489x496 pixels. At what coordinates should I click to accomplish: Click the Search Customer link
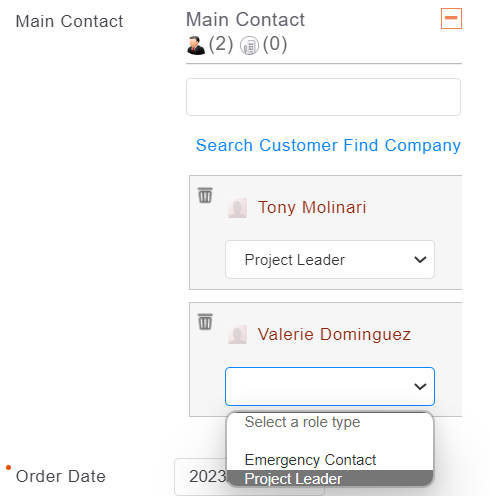267,145
